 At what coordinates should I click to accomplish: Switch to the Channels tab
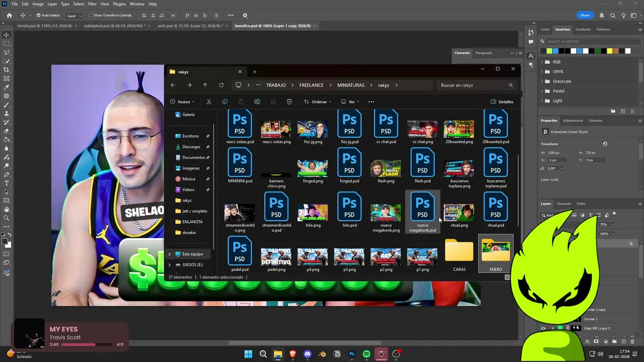click(x=563, y=204)
